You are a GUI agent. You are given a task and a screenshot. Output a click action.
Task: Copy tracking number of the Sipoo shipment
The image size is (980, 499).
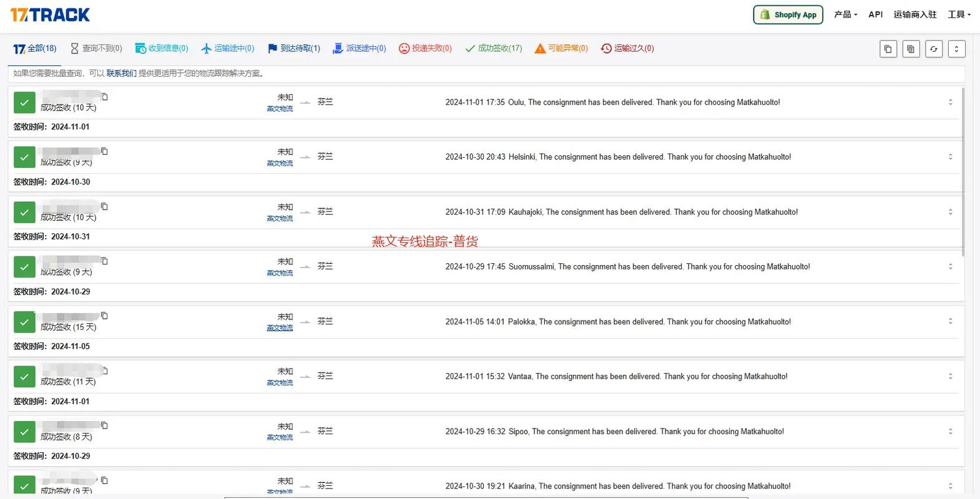pos(105,425)
